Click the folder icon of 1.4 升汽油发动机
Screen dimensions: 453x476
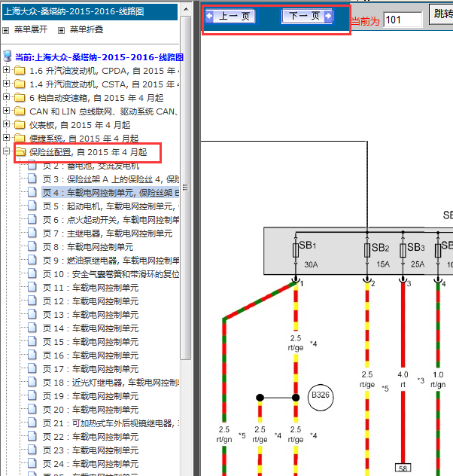click(20, 84)
